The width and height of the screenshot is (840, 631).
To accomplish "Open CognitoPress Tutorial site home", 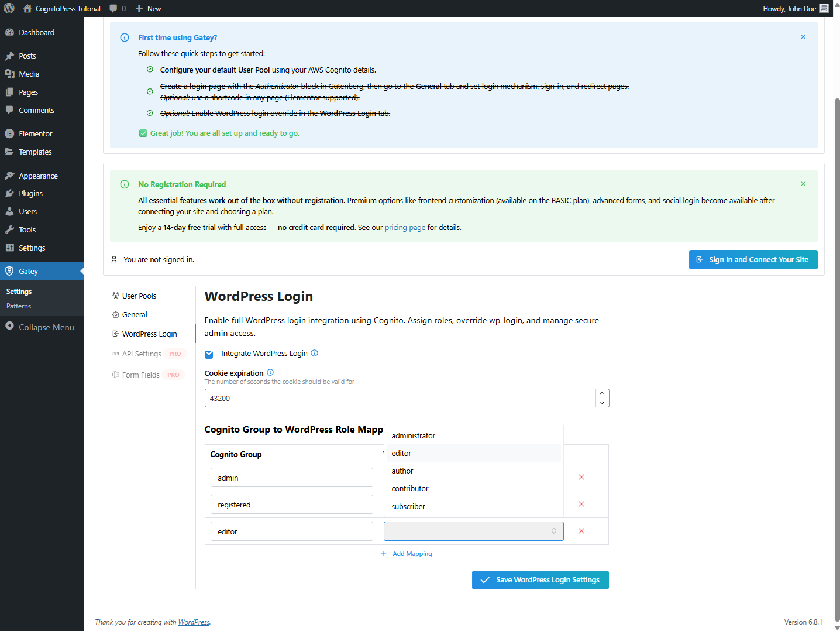I will pyautogui.click(x=62, y=8).
